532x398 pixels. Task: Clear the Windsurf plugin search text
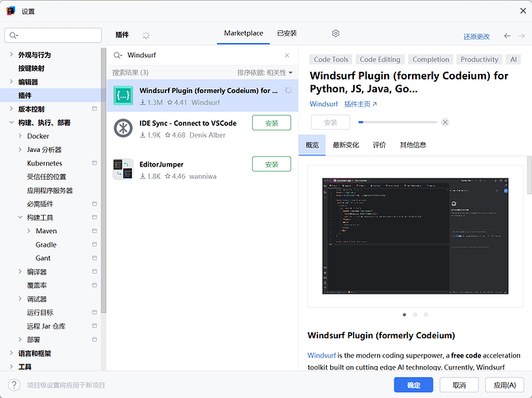click(x=287, y=55)
